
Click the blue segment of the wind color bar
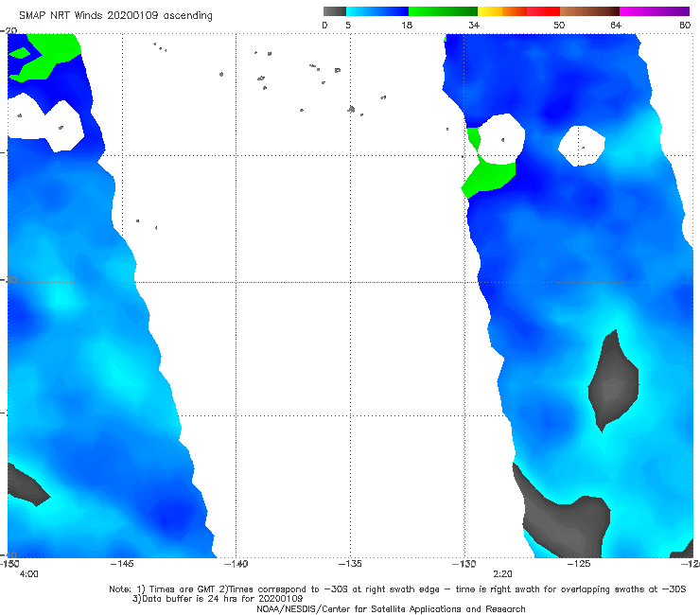pyautogui.click(x=377, y=11)
